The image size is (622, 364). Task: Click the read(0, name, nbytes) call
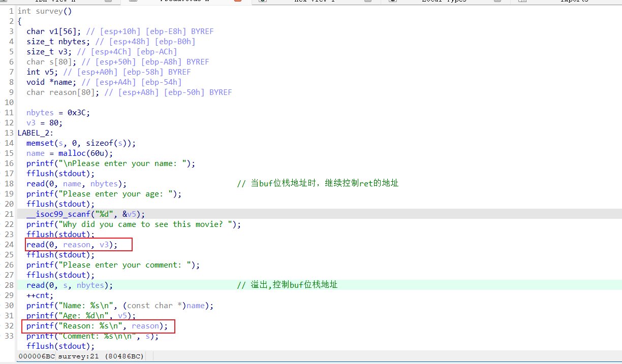click(x=77, y=184)
